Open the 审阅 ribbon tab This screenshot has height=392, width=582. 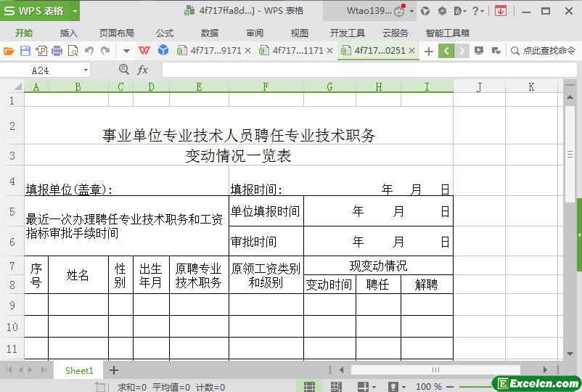point(255,33)
